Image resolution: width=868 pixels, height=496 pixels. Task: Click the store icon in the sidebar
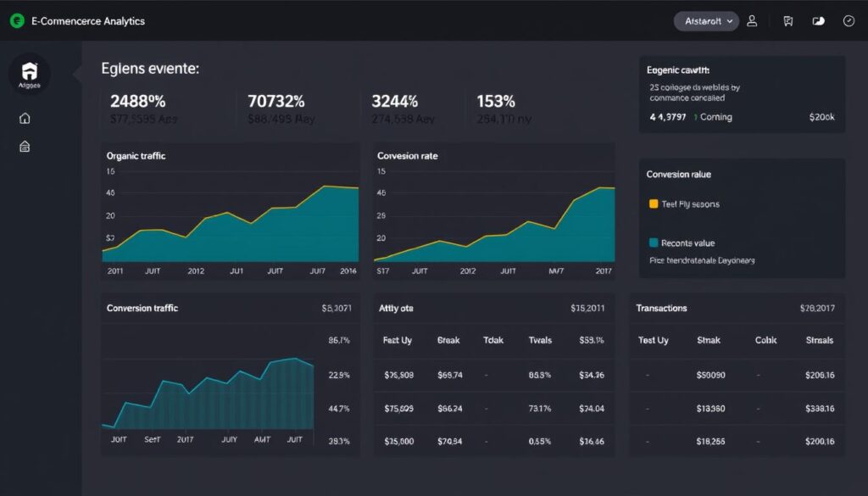[x=25, y=146]
